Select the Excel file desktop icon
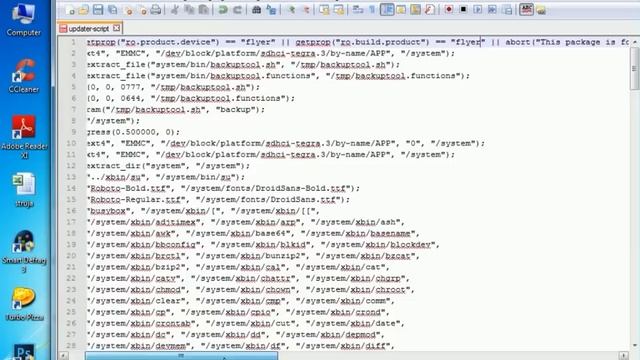The height and width of the screenshot is (360, 640). (24, 190)
